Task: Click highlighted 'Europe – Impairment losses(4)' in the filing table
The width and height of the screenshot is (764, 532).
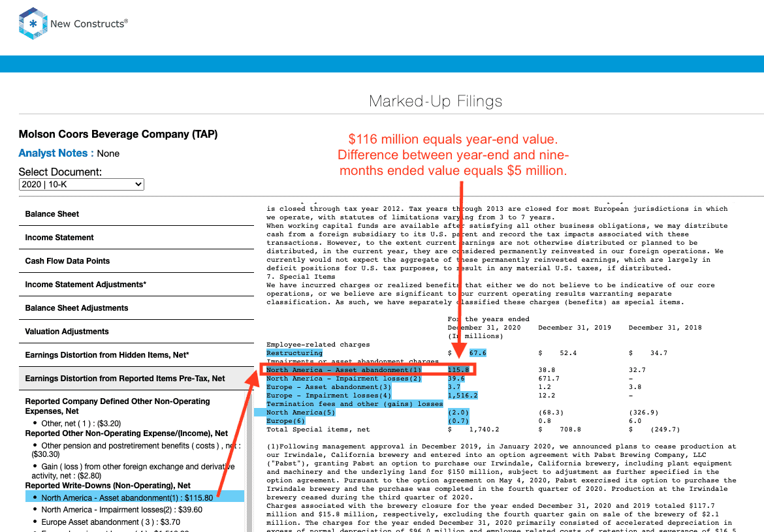Action: point(329,396)
